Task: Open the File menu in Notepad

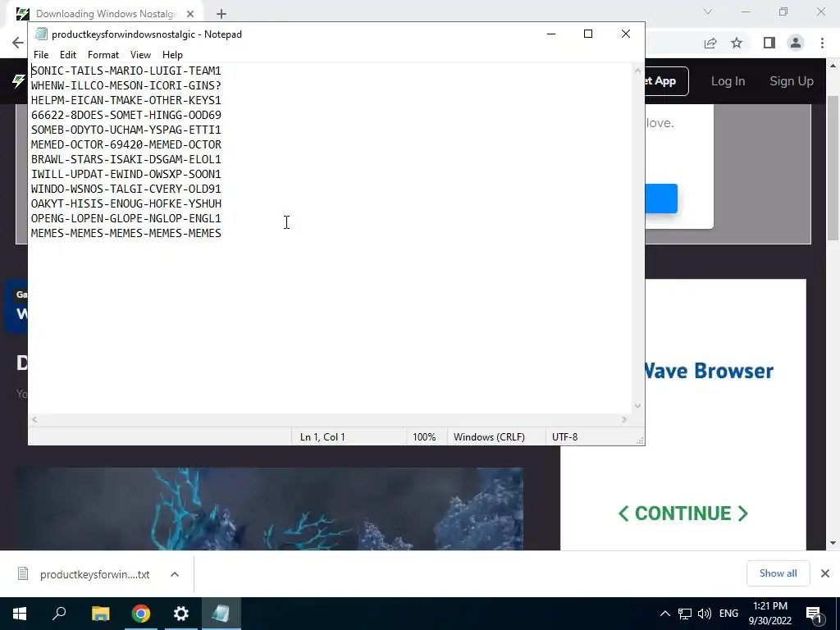Action: point(41,55)
